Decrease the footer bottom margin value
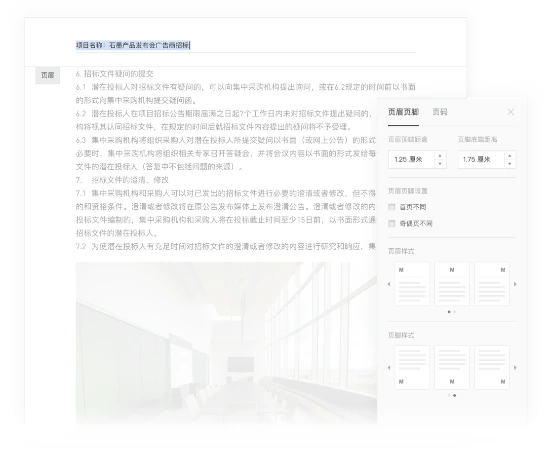This screenshot has height=455, width=553. [510, 164]
